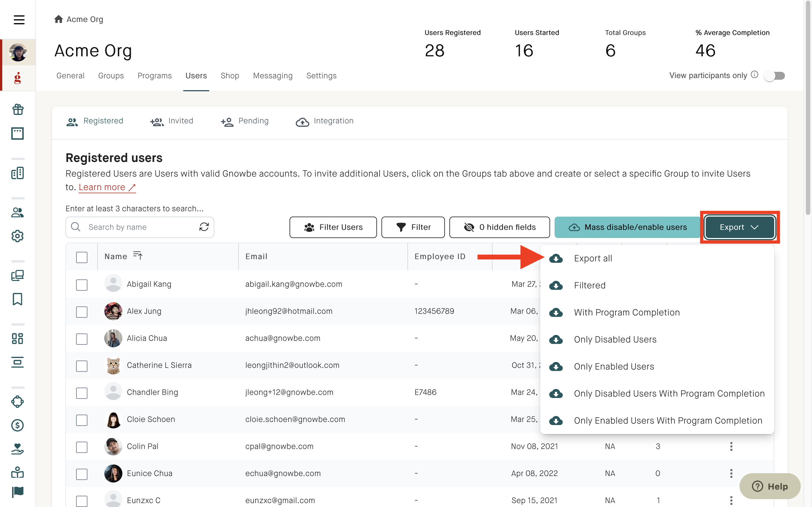Click the Name column sort icon
The image size is (812, 507).
pyautogui.click(x=138, y=256)
